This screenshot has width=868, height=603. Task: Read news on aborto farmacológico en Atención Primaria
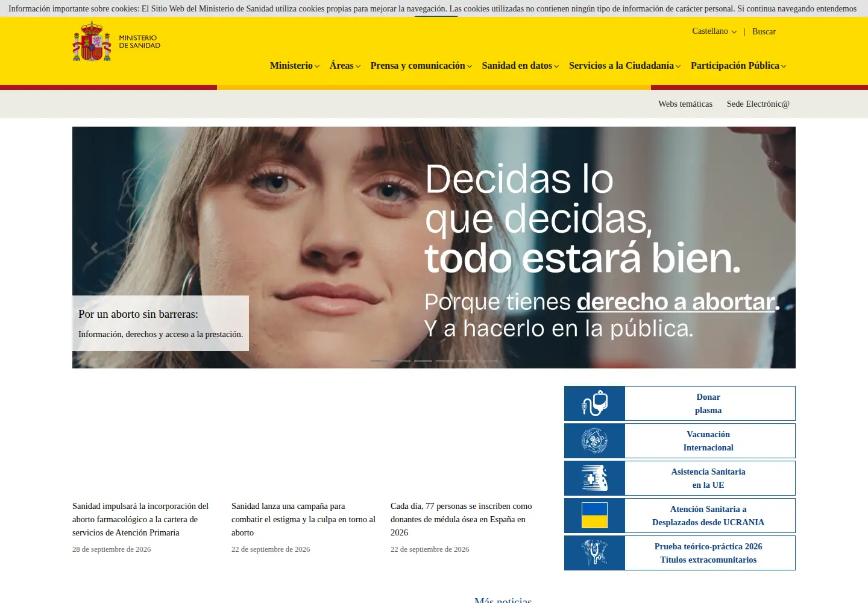(140, 519)
